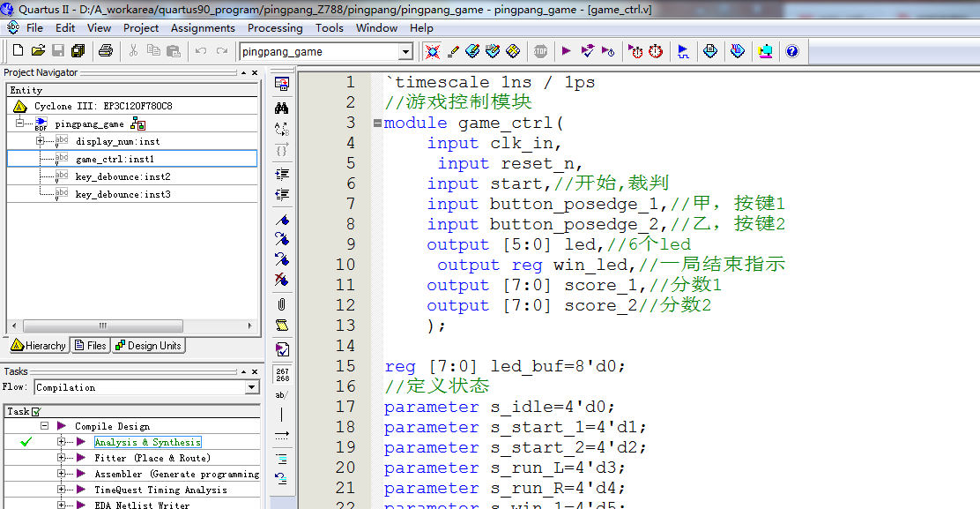Click the Print icon in toolbar
Screen dimensions: 980x509
pos(106,51)
